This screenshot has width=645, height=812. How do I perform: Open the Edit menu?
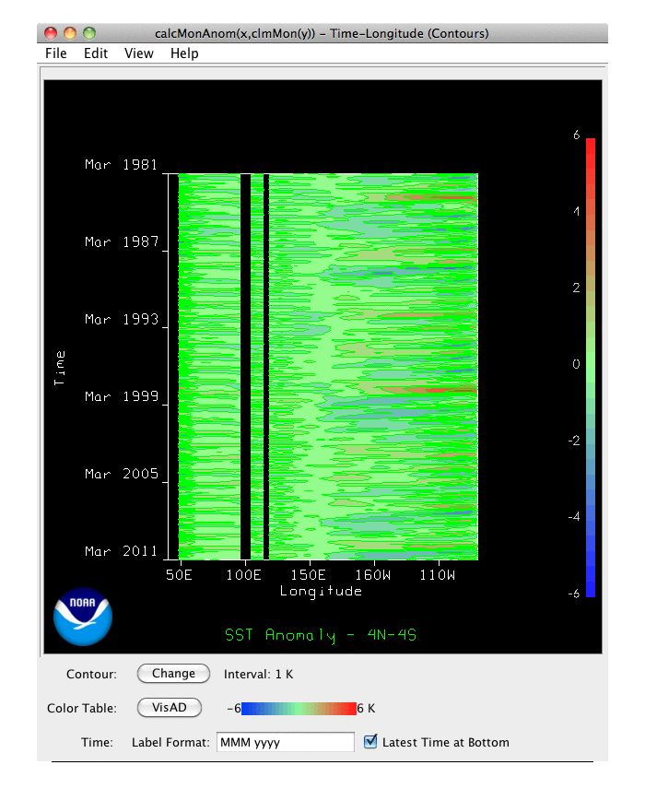96,53
